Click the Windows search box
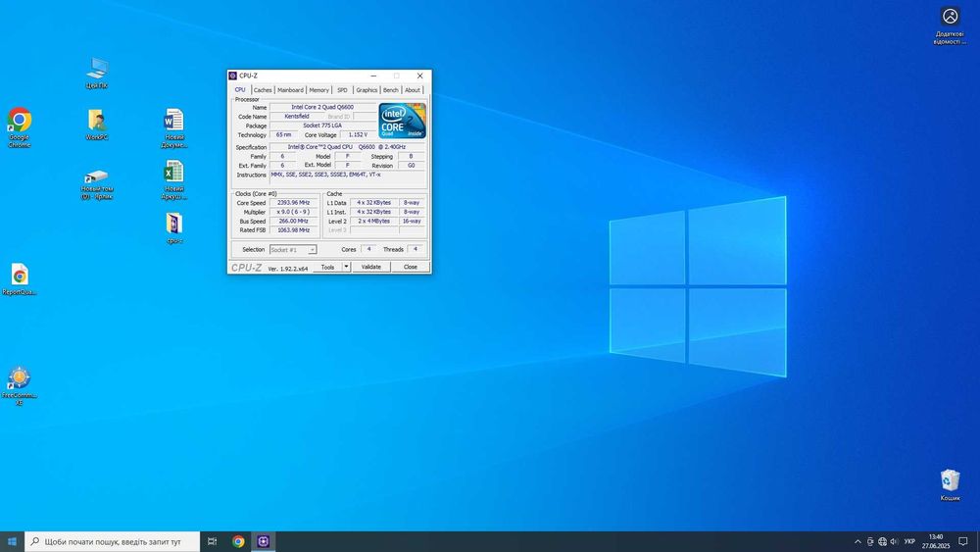980x552 pixels. pos(111,541)
